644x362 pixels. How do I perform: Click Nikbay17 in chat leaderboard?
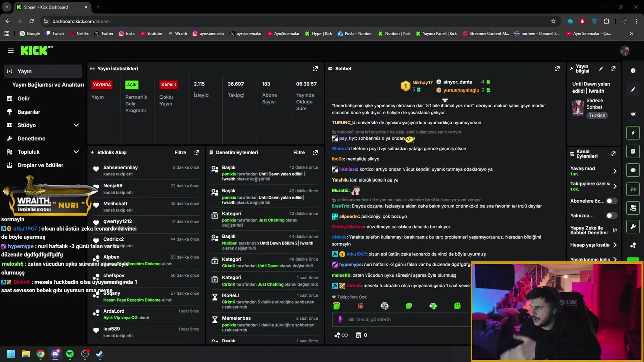click(x=422, y=82)
